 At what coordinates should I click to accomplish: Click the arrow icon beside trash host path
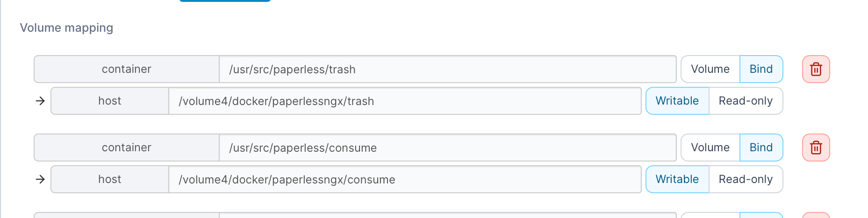coord(40,101)
